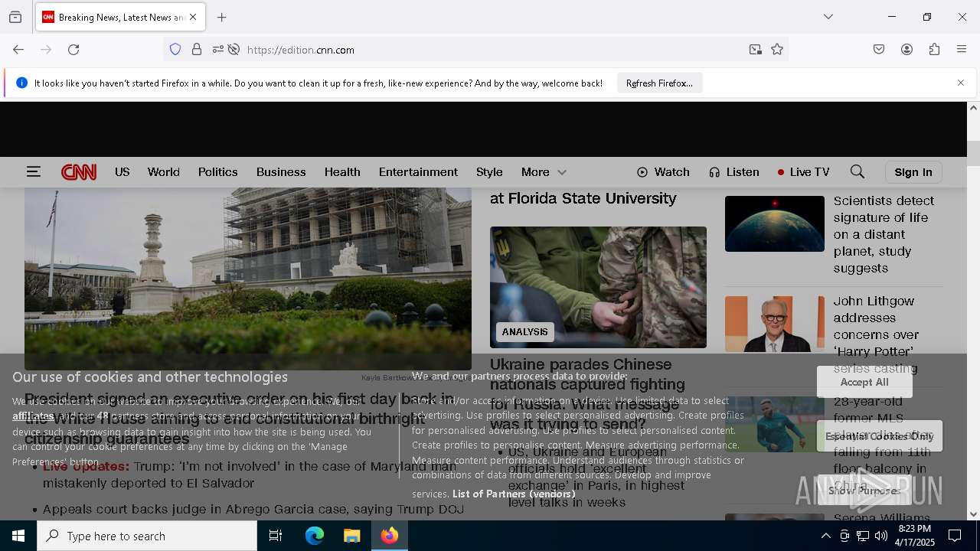Show hidden system tray icons
This screenshot has width=980, height=551.
pos(825,536)
